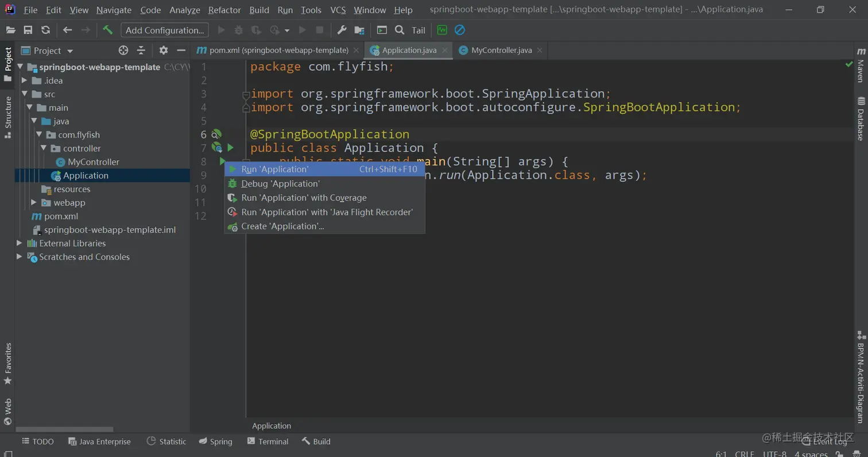Click the blue crossed-circle toolbar icon

tap(460, 30)
